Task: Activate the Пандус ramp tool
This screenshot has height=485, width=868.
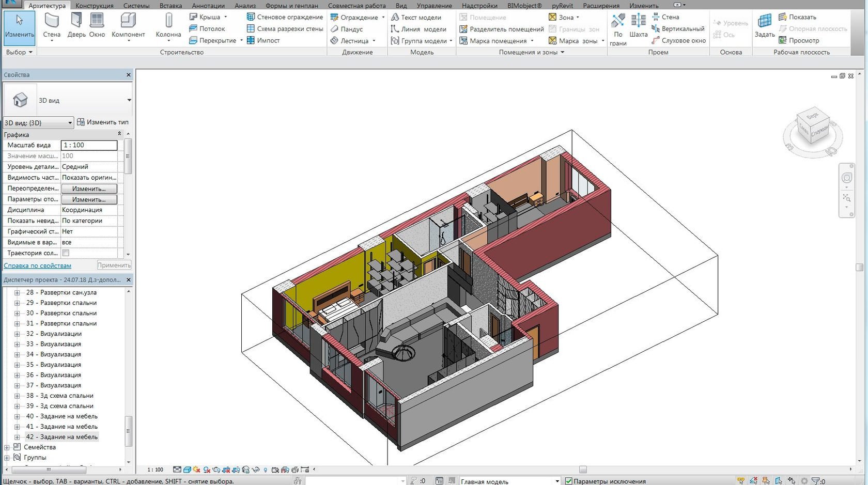Action: [346, 29]
